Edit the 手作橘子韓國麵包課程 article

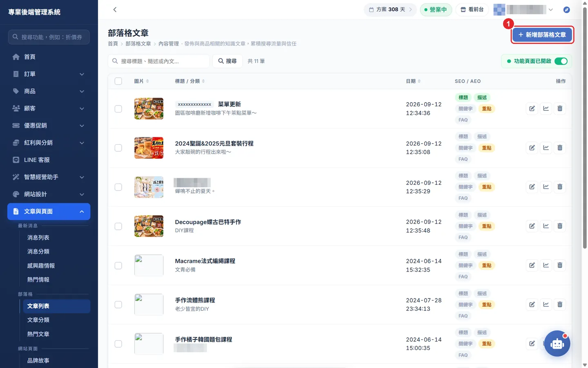point(532,344)
